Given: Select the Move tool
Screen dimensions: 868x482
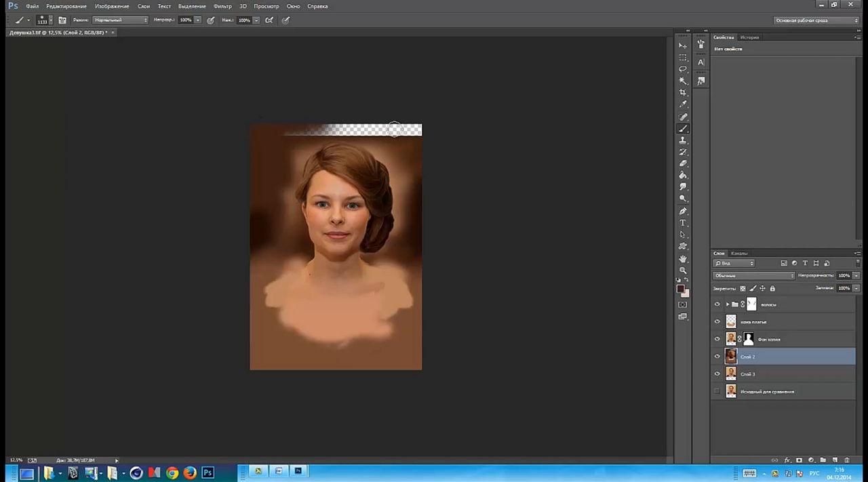Looking at the screenshot, I should click(683, 45).
